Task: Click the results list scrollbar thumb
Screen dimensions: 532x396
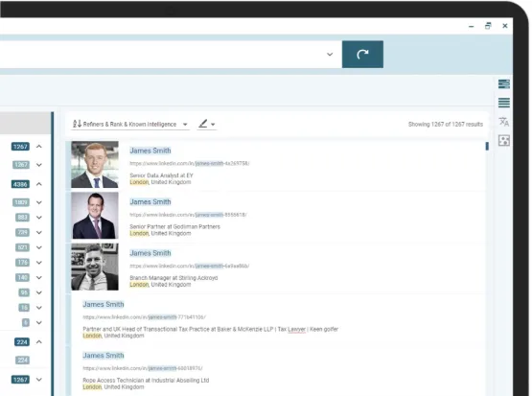Action: click(x=487, y=147)
